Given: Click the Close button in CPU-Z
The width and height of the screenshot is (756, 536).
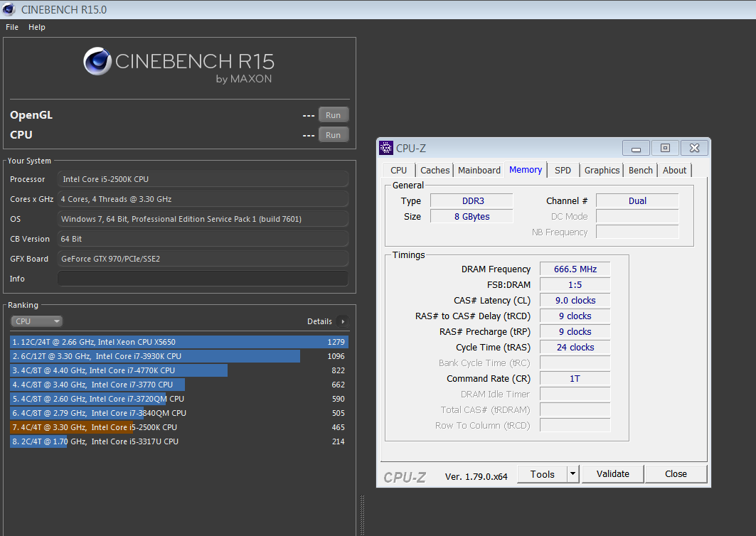Looking at the screenshot, I should 676,474.
